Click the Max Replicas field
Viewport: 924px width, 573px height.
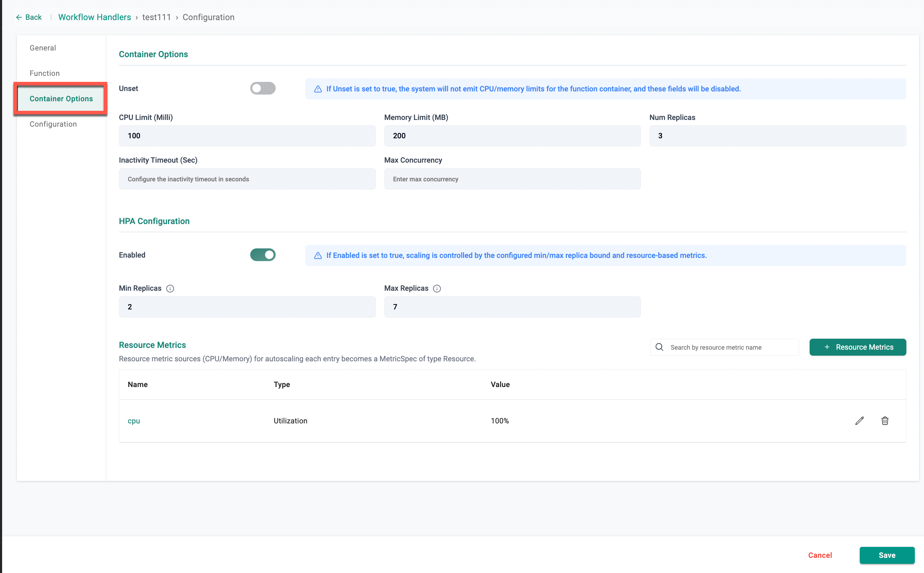click(512, 307)
